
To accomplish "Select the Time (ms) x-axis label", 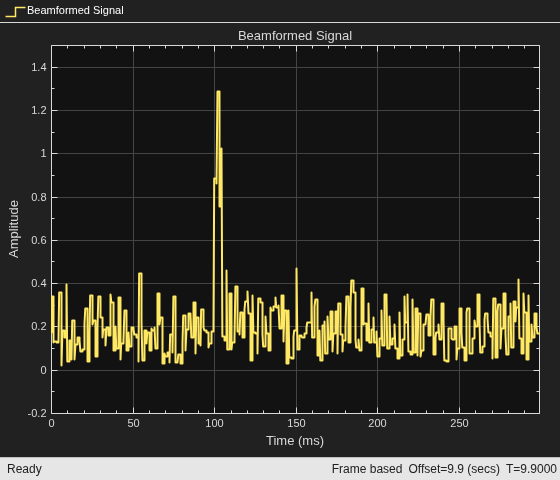I will (x=295, y=441).
